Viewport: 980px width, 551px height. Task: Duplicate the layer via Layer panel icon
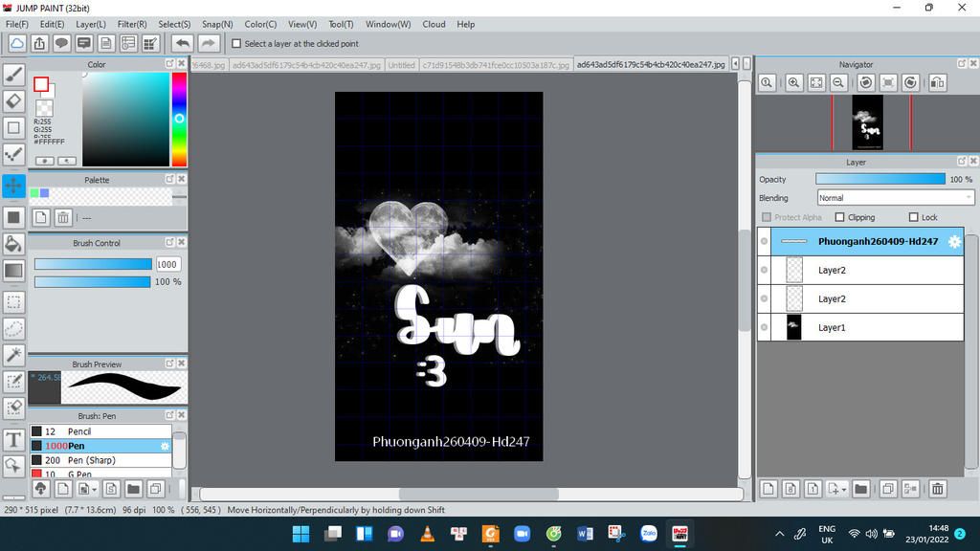click(x=887, y=489)
